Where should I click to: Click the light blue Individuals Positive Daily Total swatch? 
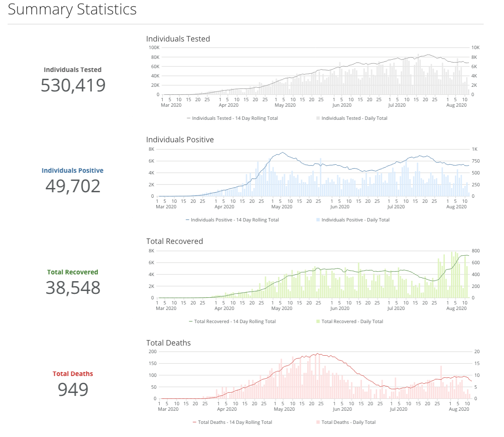pos(318,220)
